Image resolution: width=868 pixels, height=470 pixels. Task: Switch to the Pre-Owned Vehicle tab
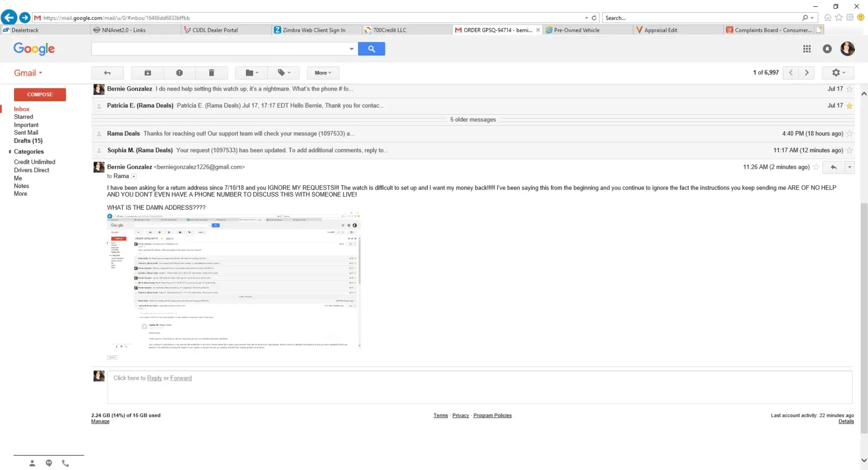pos(588,30)
